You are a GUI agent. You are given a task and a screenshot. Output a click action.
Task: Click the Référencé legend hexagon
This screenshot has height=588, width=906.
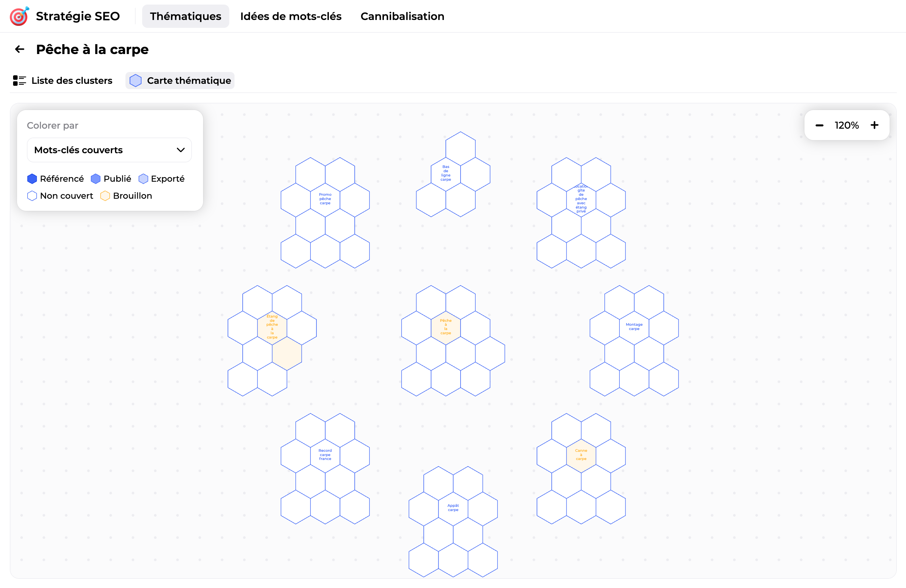tap(32, 178)
